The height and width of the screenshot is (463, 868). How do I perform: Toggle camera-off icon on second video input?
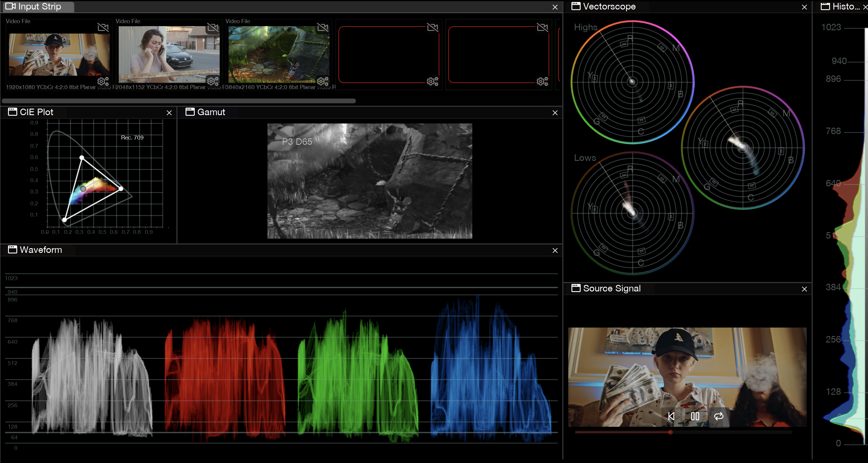click(213, 27)
